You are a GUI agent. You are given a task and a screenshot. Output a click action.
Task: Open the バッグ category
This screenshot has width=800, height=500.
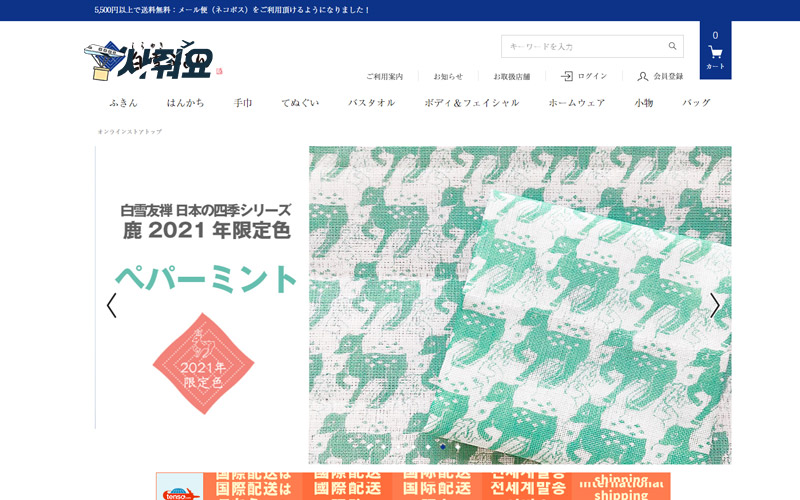pos(696,103)
